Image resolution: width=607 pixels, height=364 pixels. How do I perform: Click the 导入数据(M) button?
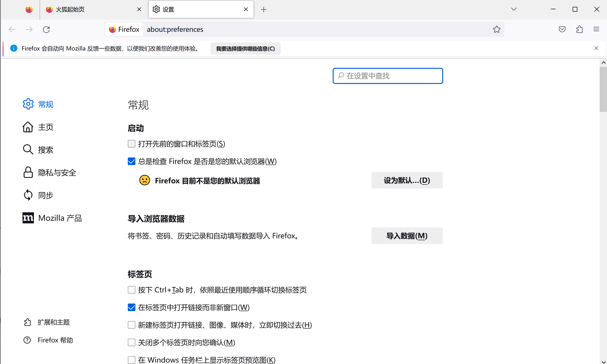[x=407, y=236]
